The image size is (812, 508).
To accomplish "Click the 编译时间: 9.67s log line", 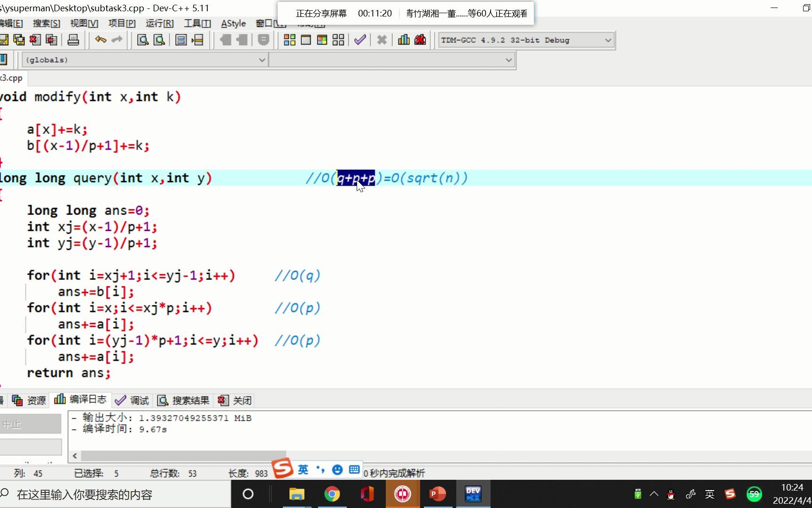I will tap(120, 429).
